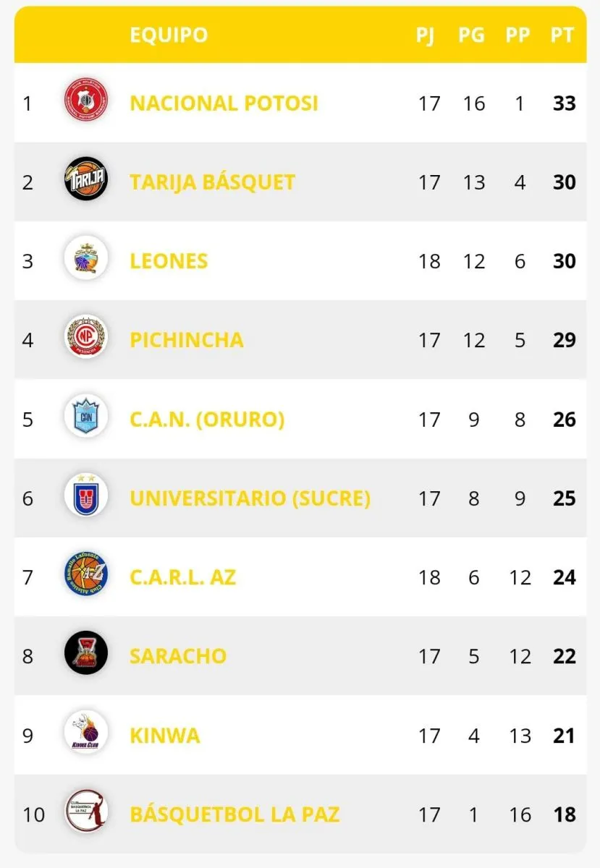The height and width of the screenshot is (868, 600).
Task: Click the Tarija Básquet team logo
Action: click(x=86, y=182)
